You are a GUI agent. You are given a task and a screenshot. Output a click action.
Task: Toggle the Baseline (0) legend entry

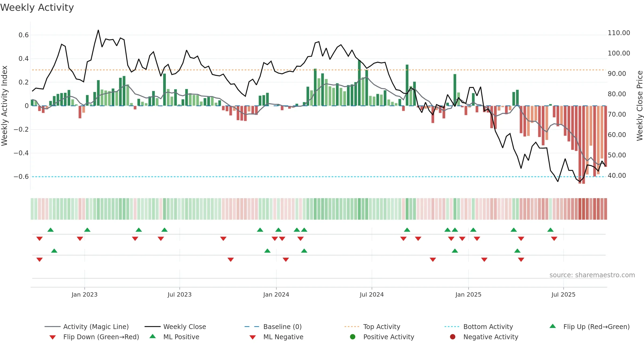tap(273, 327)
